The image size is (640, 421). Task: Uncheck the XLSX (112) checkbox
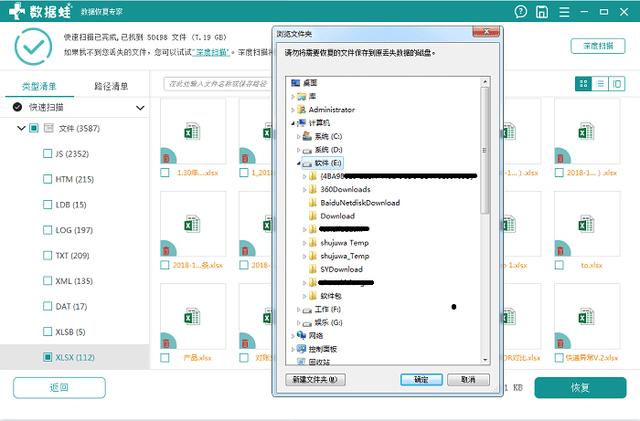47,357
